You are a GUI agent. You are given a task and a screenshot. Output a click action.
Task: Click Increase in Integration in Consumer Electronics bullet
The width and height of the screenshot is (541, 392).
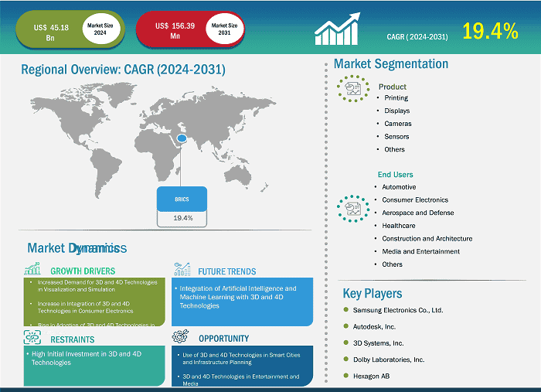85,308
